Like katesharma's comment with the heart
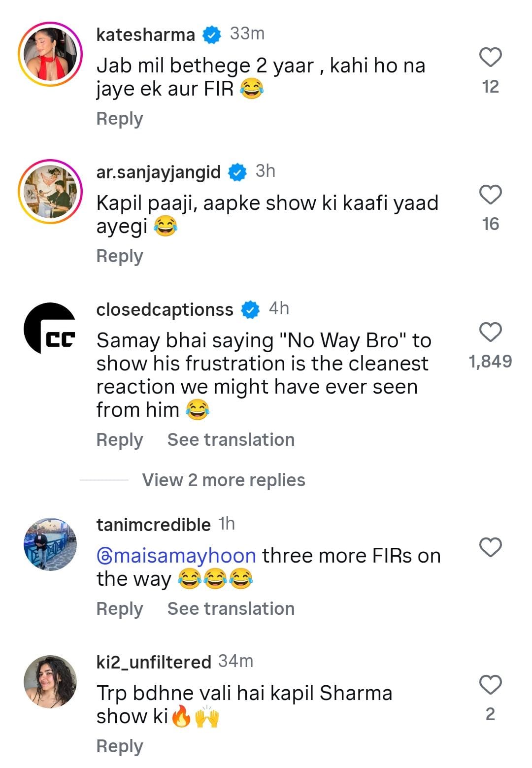 [490, 58]
